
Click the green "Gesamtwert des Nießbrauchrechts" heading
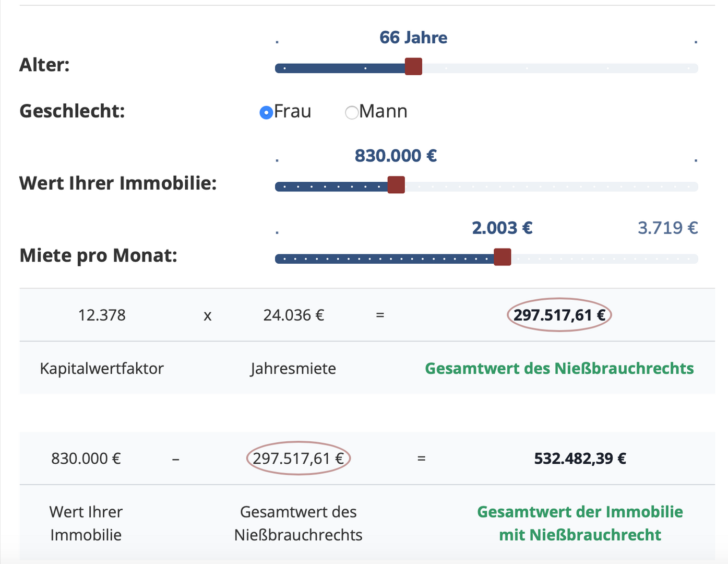pyautogui.click(x=559, y=368)
